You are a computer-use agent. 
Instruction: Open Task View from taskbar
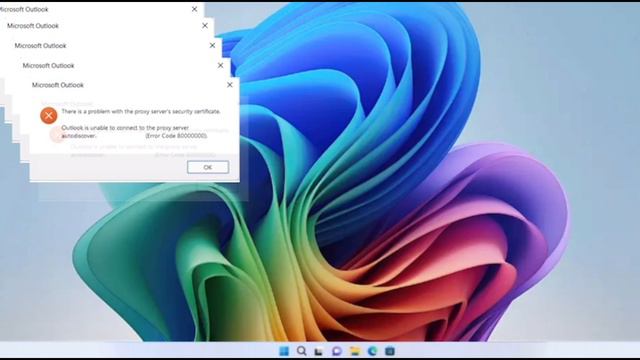tap(319, 351)
